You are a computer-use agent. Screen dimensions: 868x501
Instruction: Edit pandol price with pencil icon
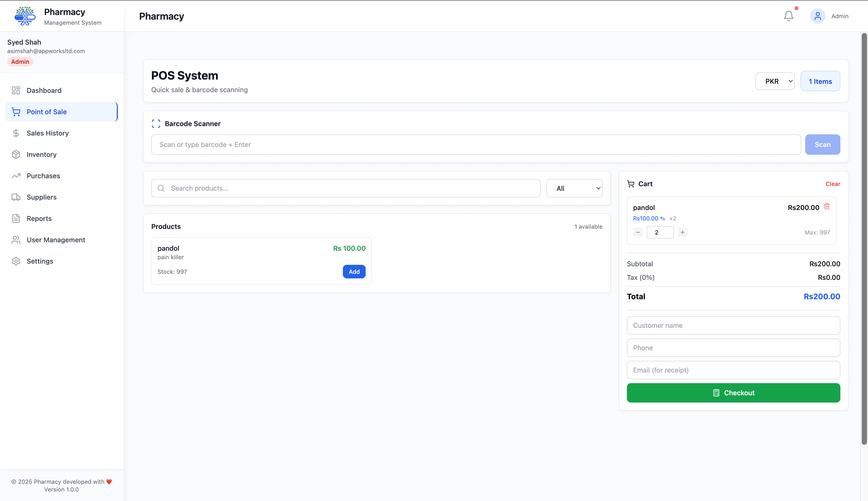point(663,218)
